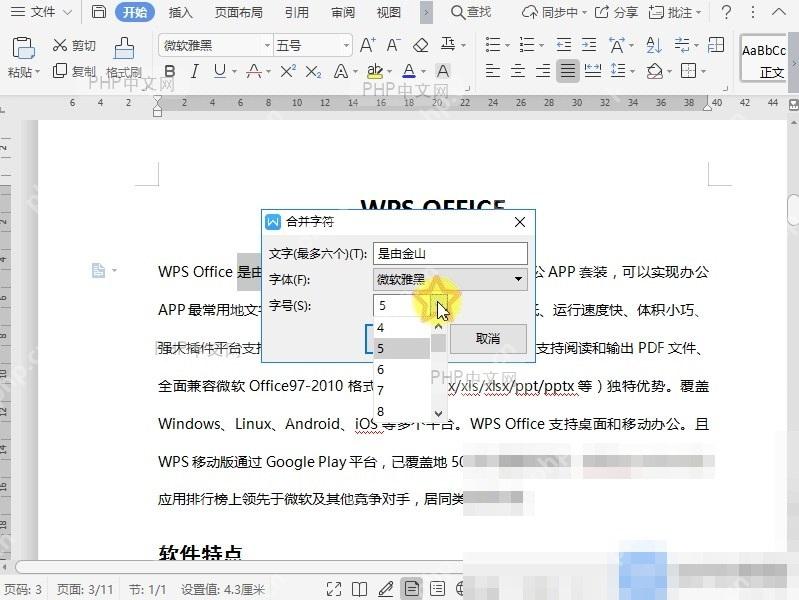
Task: Select size 8 in the dropdown list
Action: coord(402,411)
